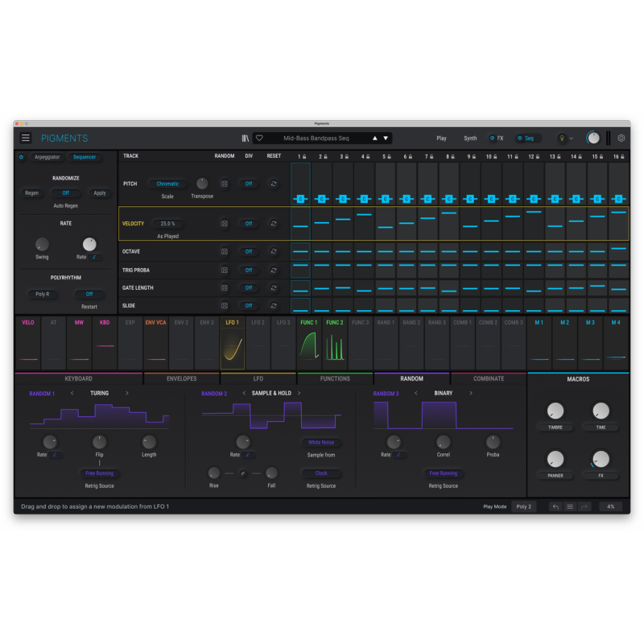This screenshot has height=644, width=644.
Task: Toggle the sequencer power icon
Action: point(22,157)
